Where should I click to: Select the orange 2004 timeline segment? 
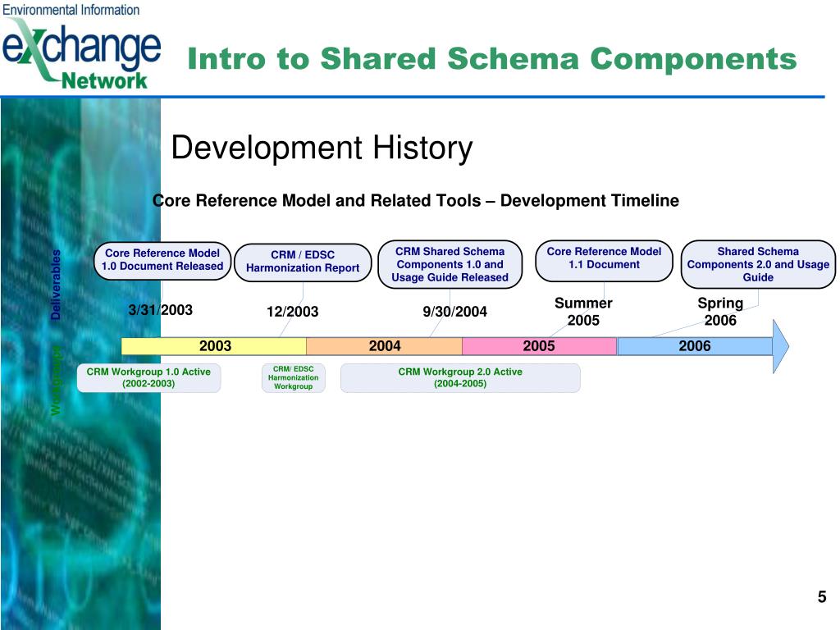pos(384,346)
